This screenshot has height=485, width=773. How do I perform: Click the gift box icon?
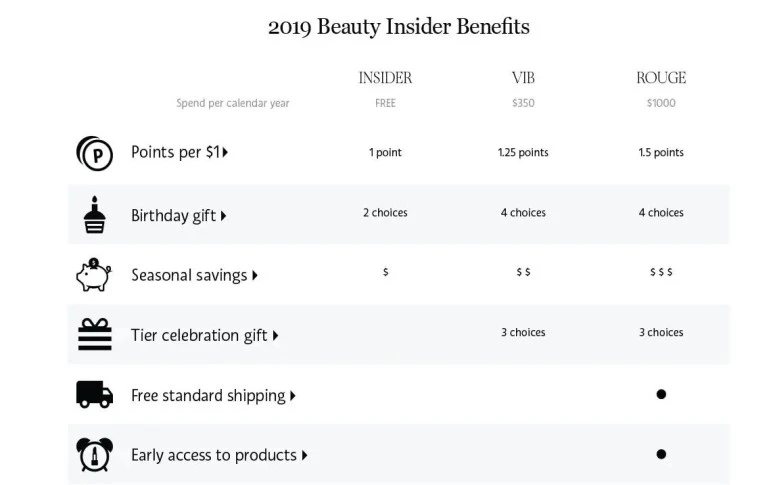click(95, 334)
